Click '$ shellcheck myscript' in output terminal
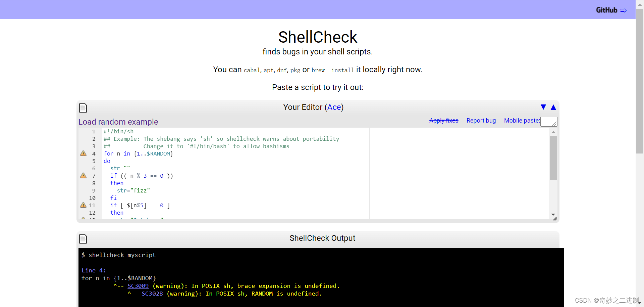The width and height of the screenshot is (644, 307). click(x=118, y=255)
